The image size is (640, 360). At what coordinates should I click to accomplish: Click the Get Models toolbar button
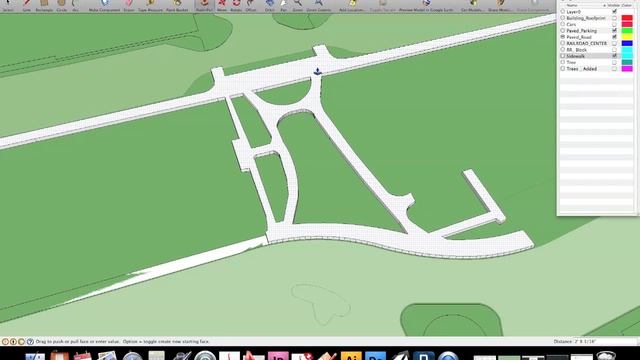473,5
